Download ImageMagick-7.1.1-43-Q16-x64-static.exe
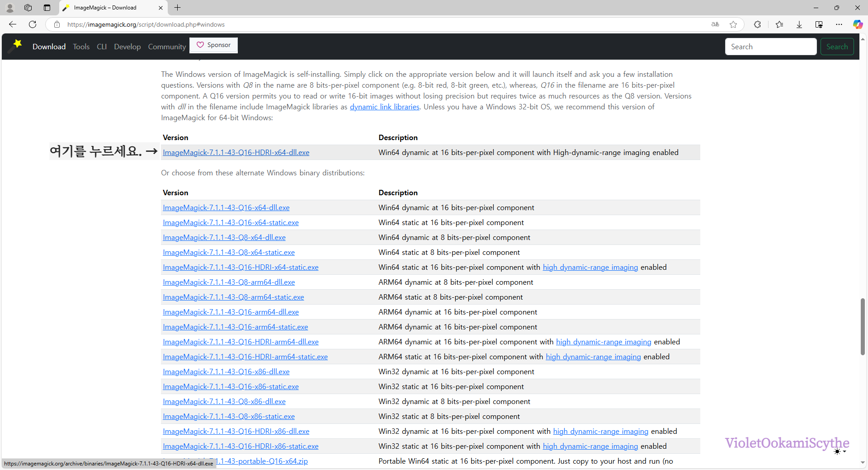Screen dimensions: 868x470 click(231, 222)
